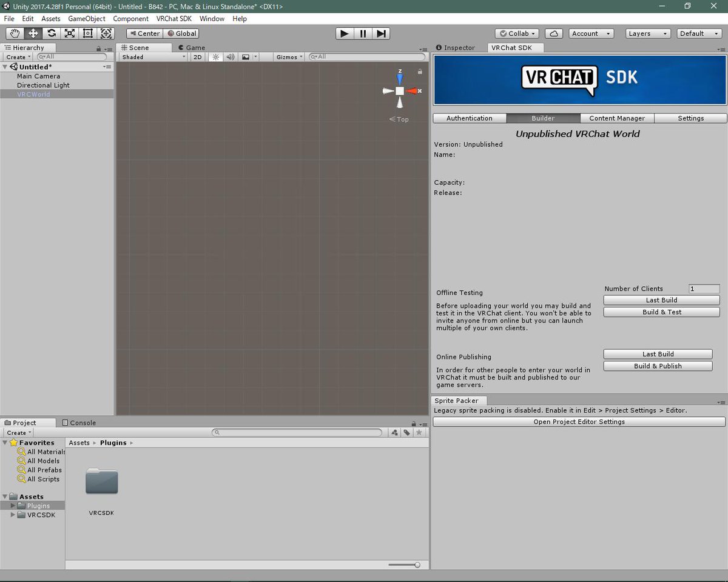
Task: Click the gizmo center cube
Action: click(x=400, y=91)
